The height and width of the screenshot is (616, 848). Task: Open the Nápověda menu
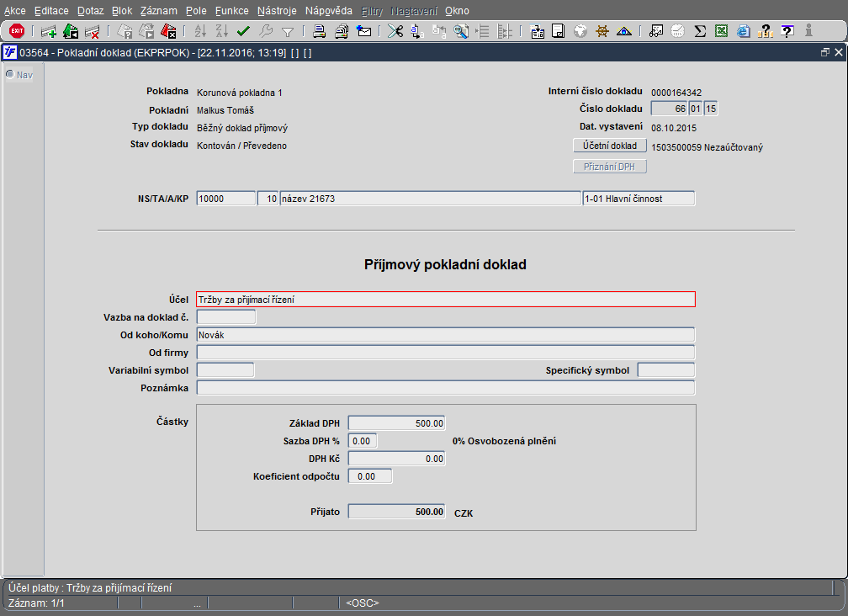point(328,11)
